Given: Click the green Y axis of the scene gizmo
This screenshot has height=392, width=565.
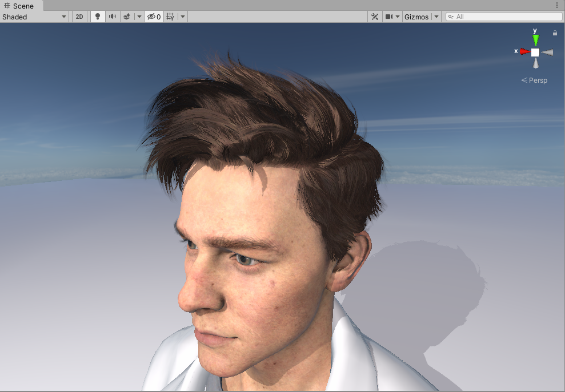Looking at the screenshot, I should 535,40.
